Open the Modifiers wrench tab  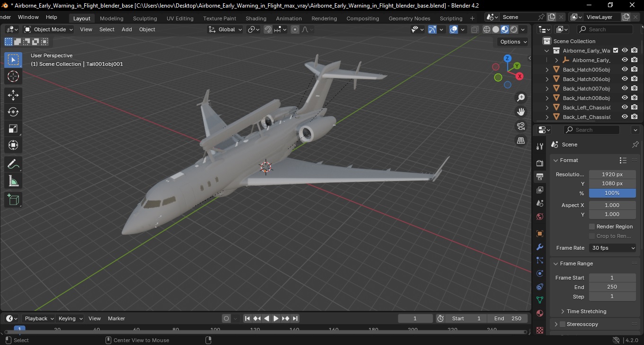540,247
